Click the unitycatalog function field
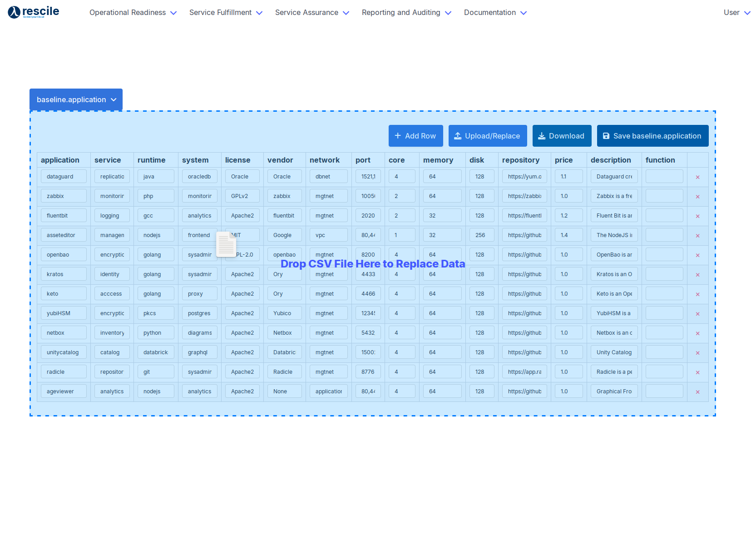 pos(664,352)
